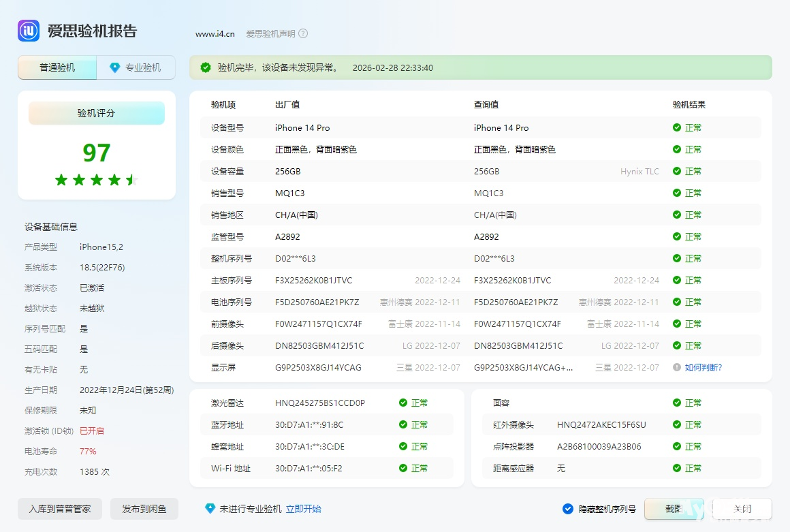Click the blue diamond icon beside 未进行专业验机
Image resolution: width=790 pixels, height=532 pixels.
point(210,509)
